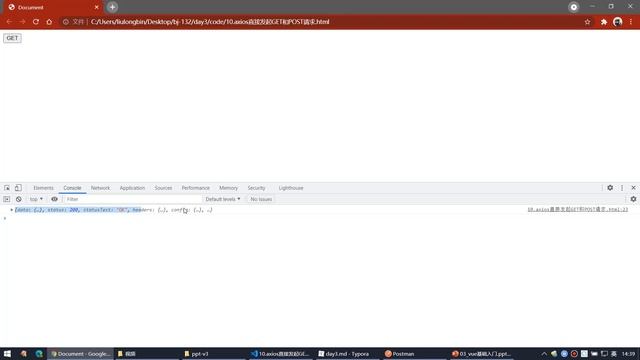640x360 pixels.
Task: Open the Lighthouse tab
Action: coord(291,188)
